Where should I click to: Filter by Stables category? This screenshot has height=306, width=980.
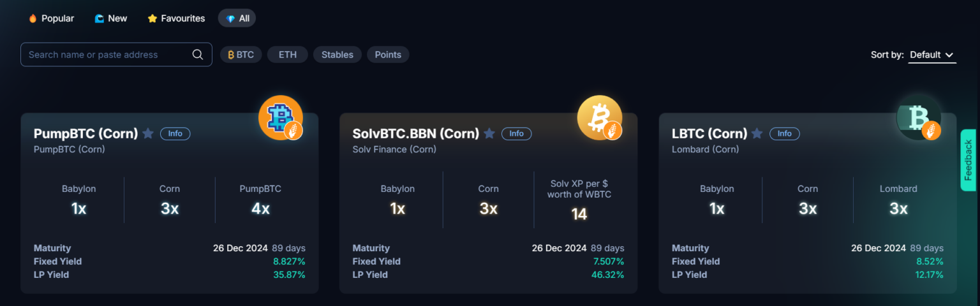pos(337,55)
